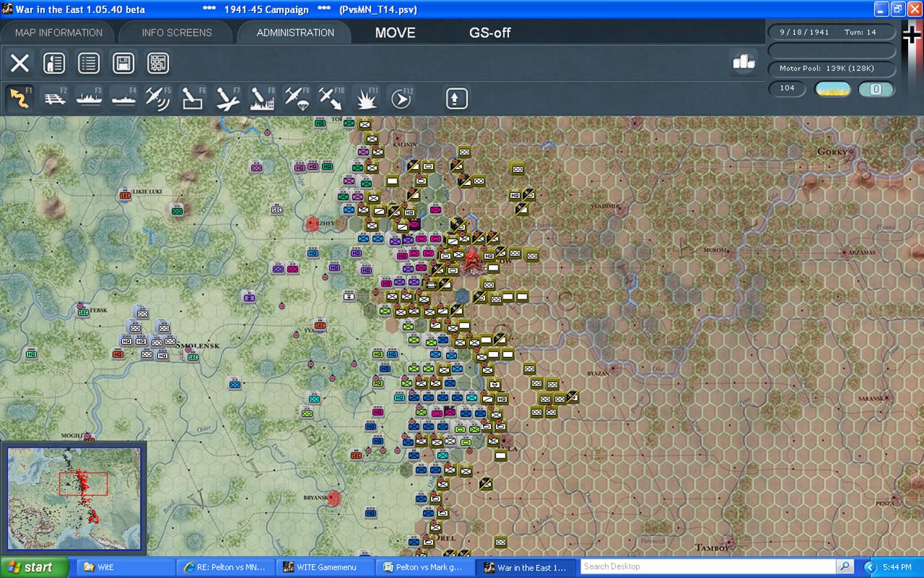Viewport: 924px width, 578px height.
Task: Click the floppy disk save game icon
Action: (x=123, y=63)
